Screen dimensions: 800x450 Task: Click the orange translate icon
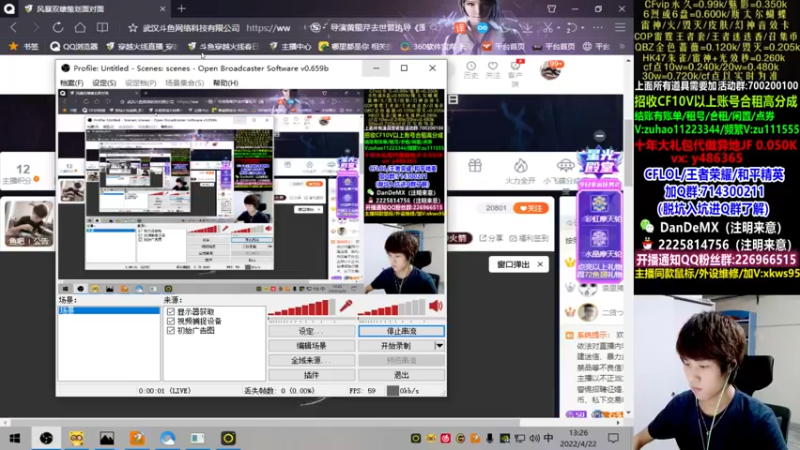click(x=461, y=28)
